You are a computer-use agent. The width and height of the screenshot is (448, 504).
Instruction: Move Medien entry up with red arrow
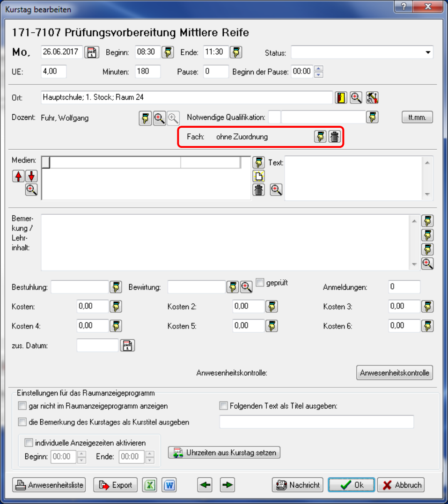pyautogui.click(x=19, y=176)
